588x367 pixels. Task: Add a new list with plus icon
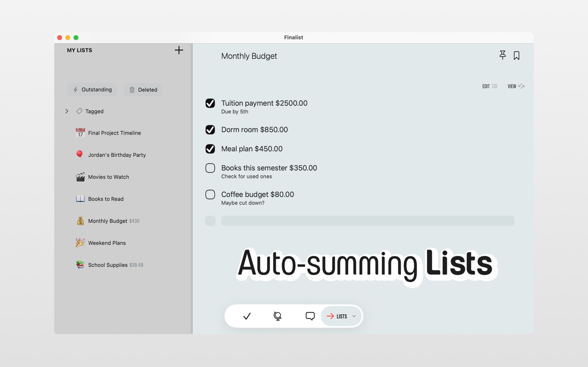(179, 50)
